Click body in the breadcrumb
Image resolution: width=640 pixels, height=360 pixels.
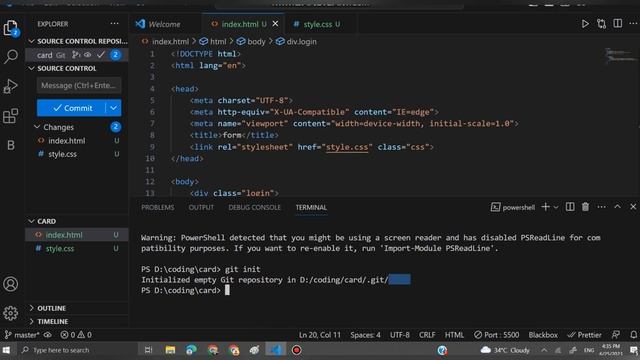click(251, 41)
